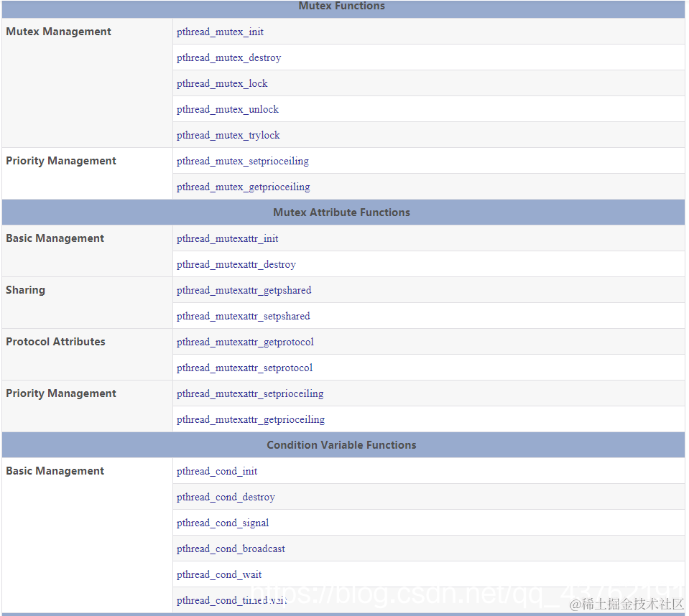Click the Condition Variable Functions header
Viewport: 689px width, 616px height.
coord(341,445)
